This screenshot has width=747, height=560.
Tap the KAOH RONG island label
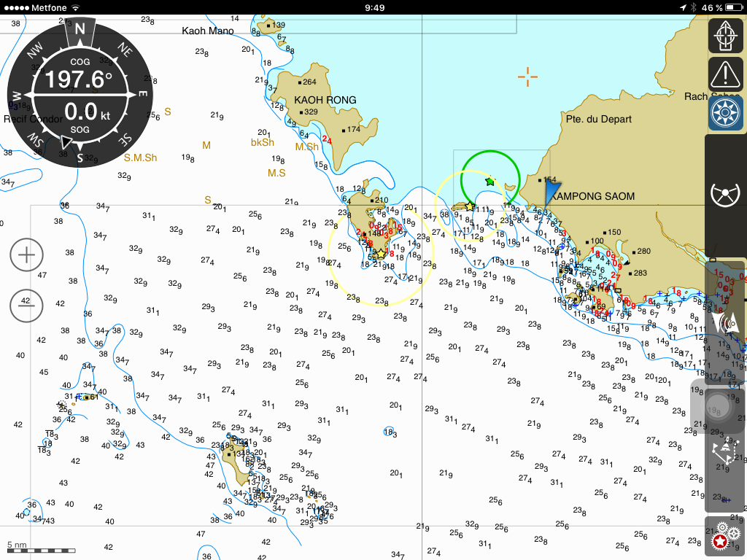pos(325,100)
